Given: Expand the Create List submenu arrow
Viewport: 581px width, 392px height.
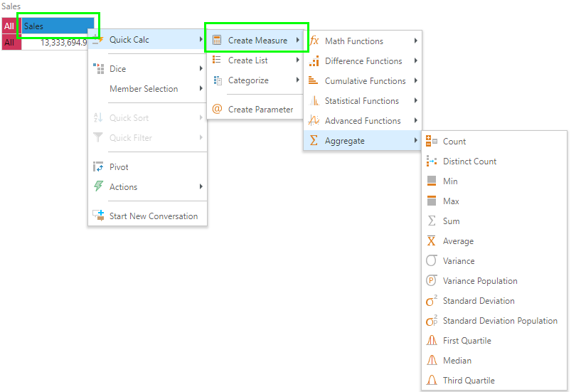Looking at the screenshot, I should click(x=298, y=60).
